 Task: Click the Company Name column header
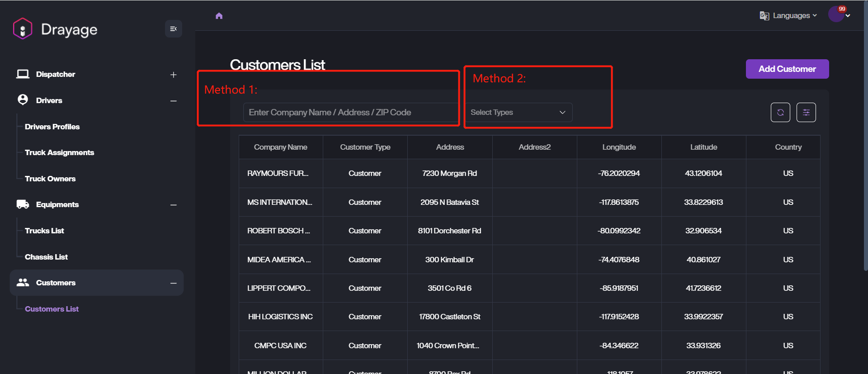[x=280, y=147]
